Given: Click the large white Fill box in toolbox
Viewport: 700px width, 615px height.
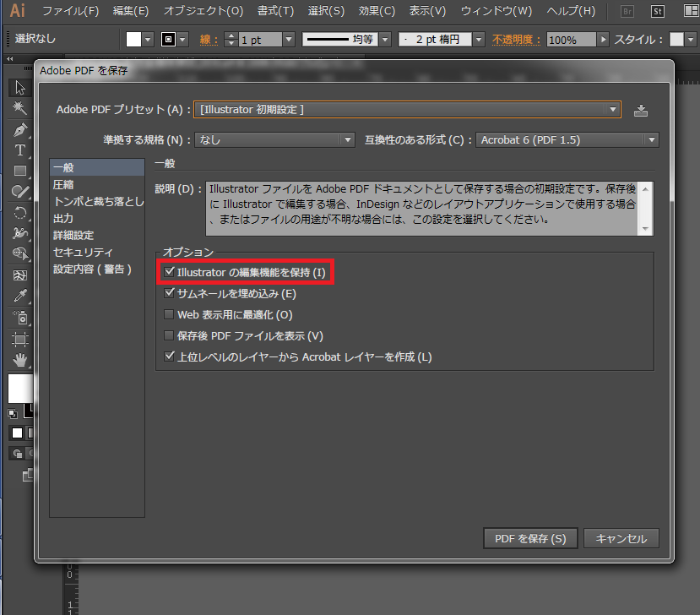Looking at the screenshot, I should click(20, 388).
